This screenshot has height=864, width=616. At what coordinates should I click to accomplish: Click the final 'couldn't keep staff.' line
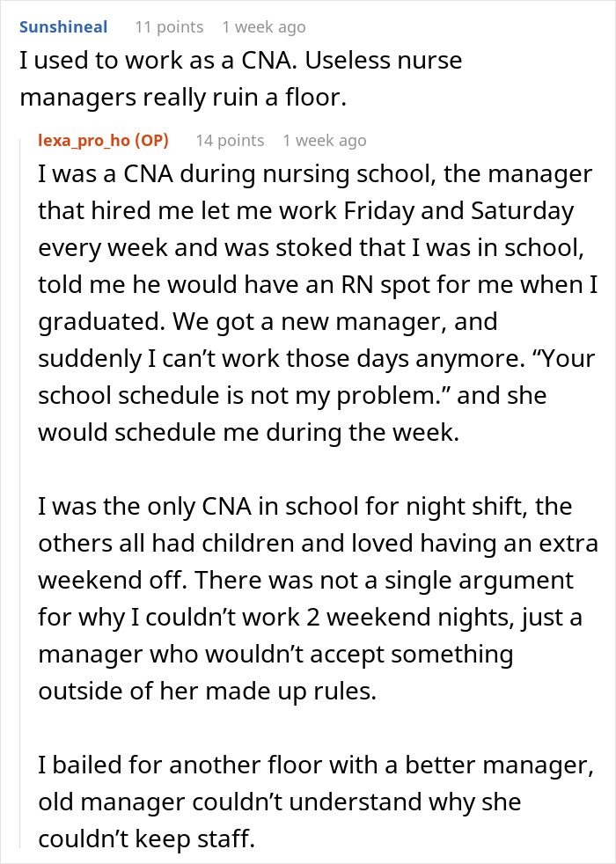[146, 839]
